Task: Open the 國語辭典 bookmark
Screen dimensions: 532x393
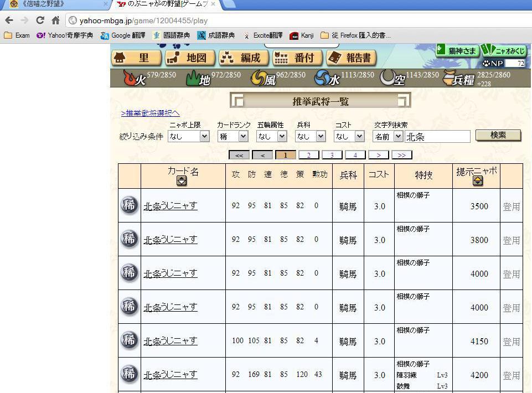Action: pos(172,35)
